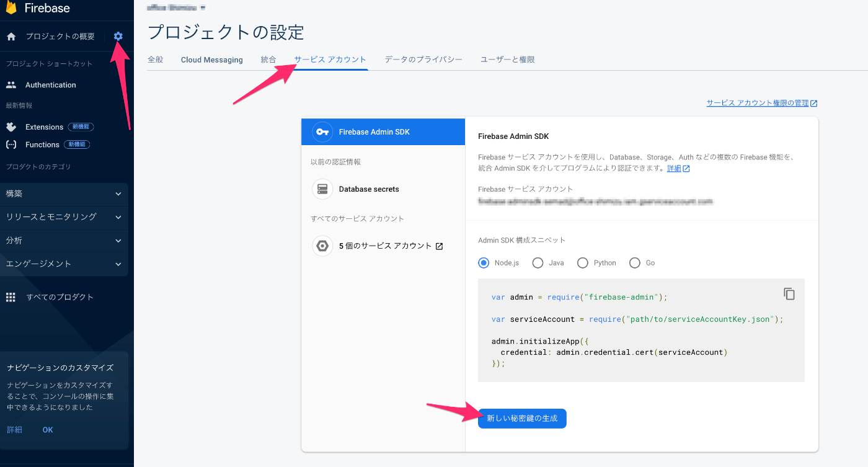Click the 新機能 badge next to Functions
868x467 pixels.
[77, 145]
